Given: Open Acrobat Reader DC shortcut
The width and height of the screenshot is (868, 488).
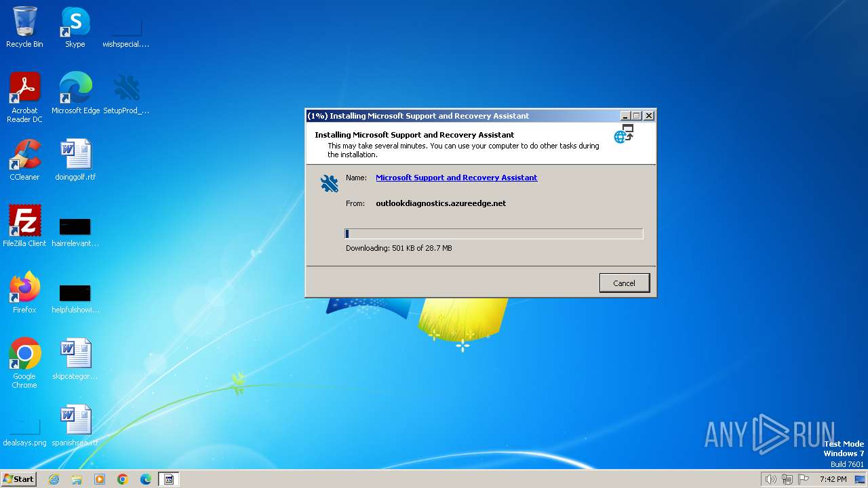Looking at the screenshot, I should pyautogui.click(x=24, y=98).
